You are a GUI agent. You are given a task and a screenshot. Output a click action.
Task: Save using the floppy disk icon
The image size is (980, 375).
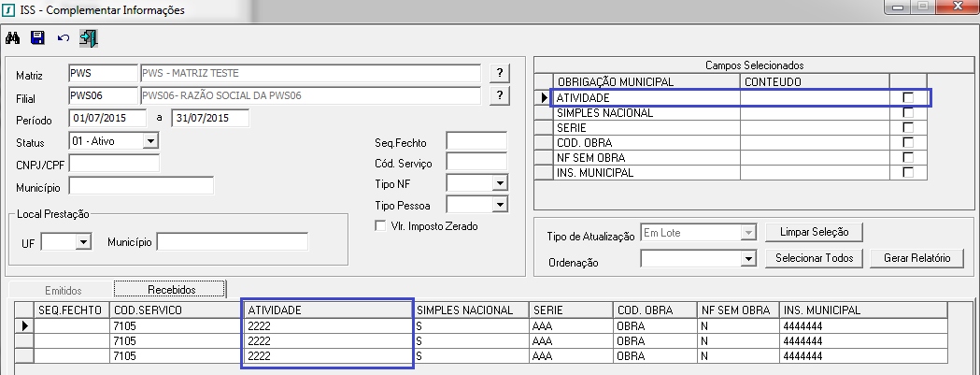click(37, 38)
